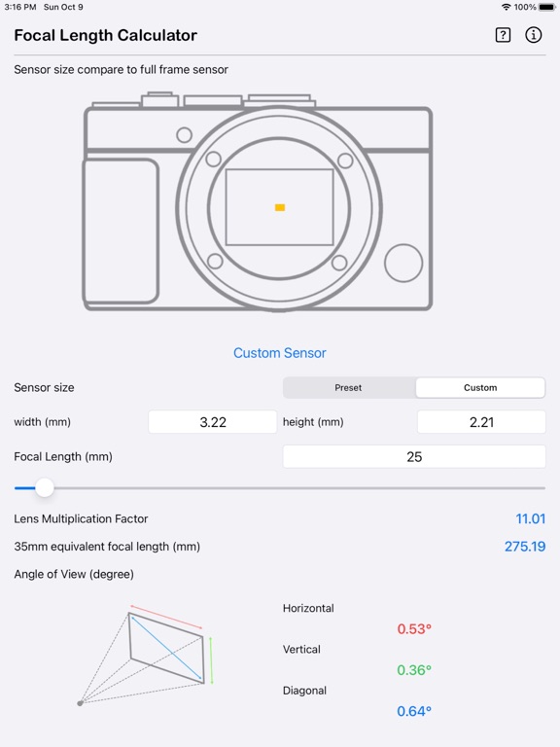This screenshot has height=747, width=560.
Task: Click the 'Lens Multiplication Factor' label
Action: [x=81, y=518]
